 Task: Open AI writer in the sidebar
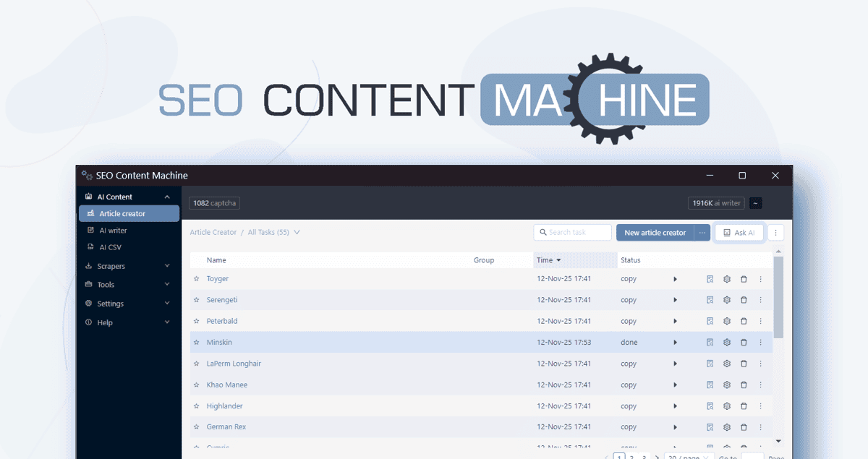[113, 231]
